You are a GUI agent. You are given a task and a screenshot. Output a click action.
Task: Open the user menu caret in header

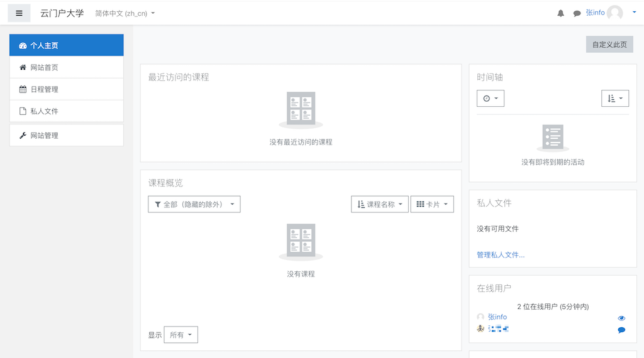pyautogui.click(x=634, y=13)
